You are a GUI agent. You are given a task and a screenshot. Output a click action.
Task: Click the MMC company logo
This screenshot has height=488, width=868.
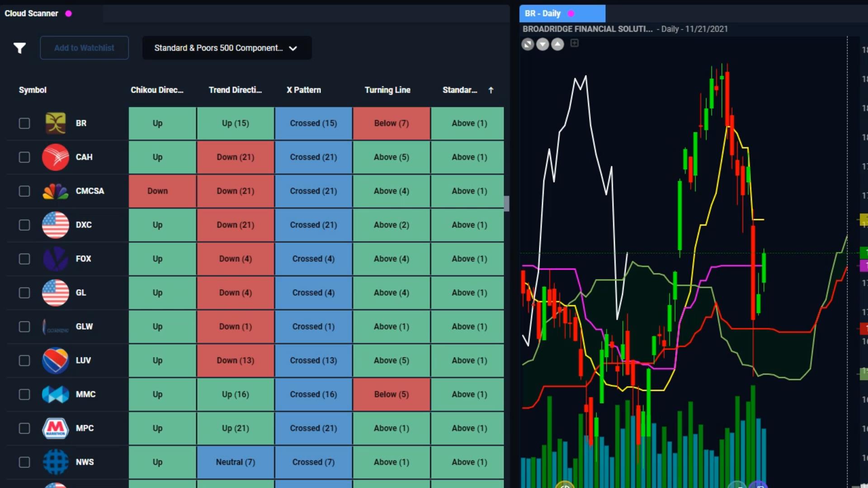pyautogui.click(x=56, y=394)
